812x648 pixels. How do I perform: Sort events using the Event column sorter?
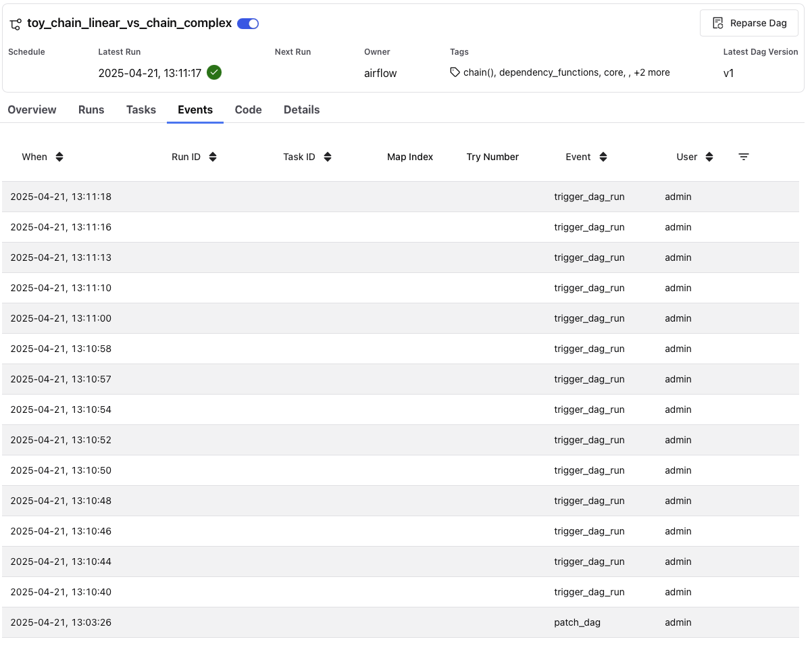click(603, 156)
